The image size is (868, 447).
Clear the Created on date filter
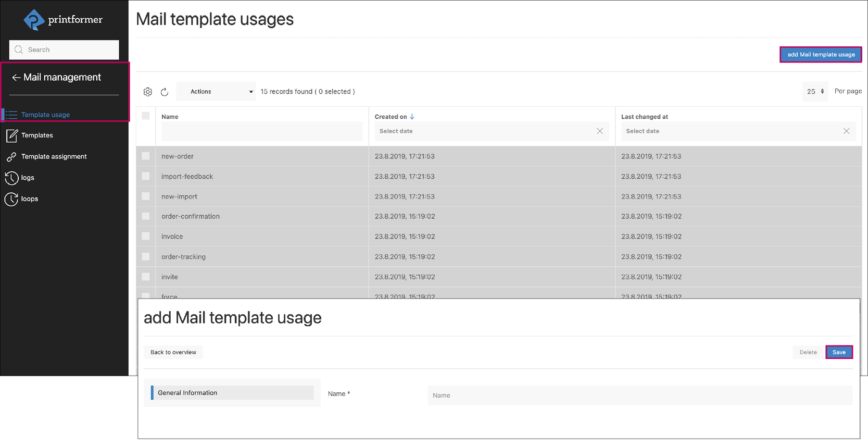pos(600,131)
